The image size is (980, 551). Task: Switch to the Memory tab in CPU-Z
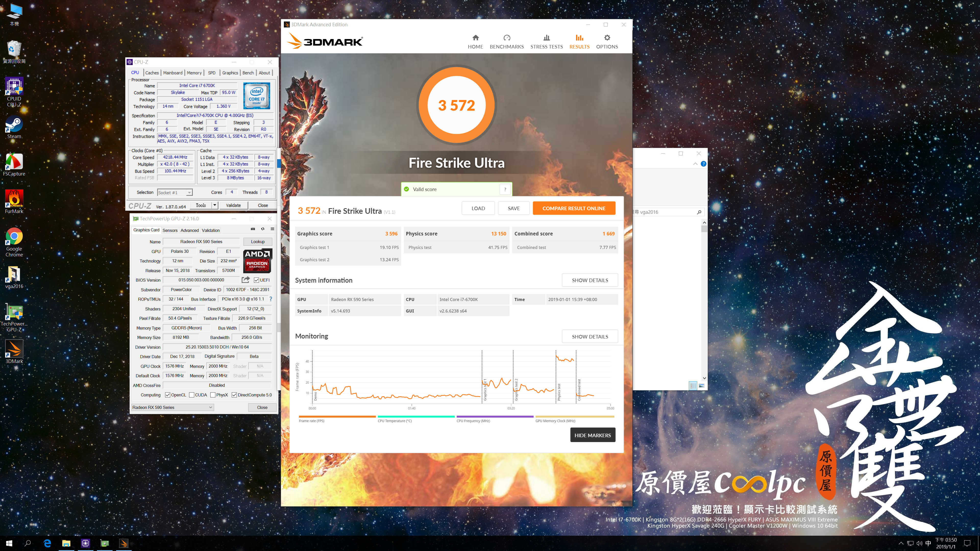[194, 73]
